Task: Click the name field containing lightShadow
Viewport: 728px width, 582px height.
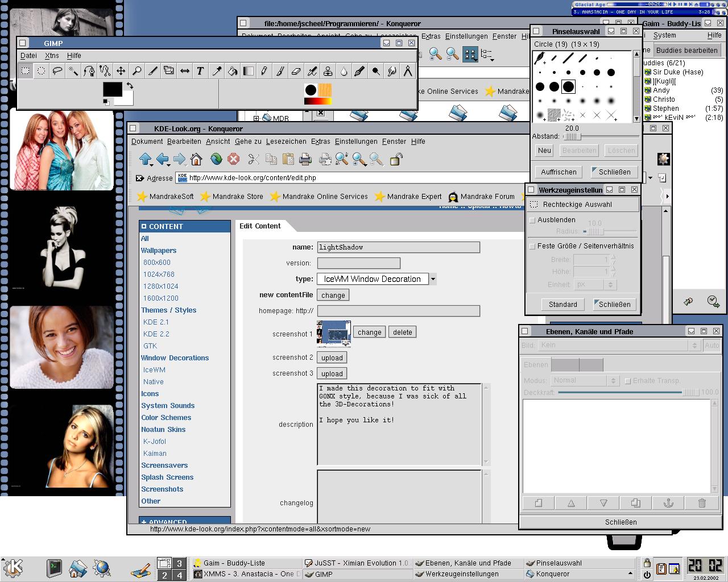Action: click(398, 247)
